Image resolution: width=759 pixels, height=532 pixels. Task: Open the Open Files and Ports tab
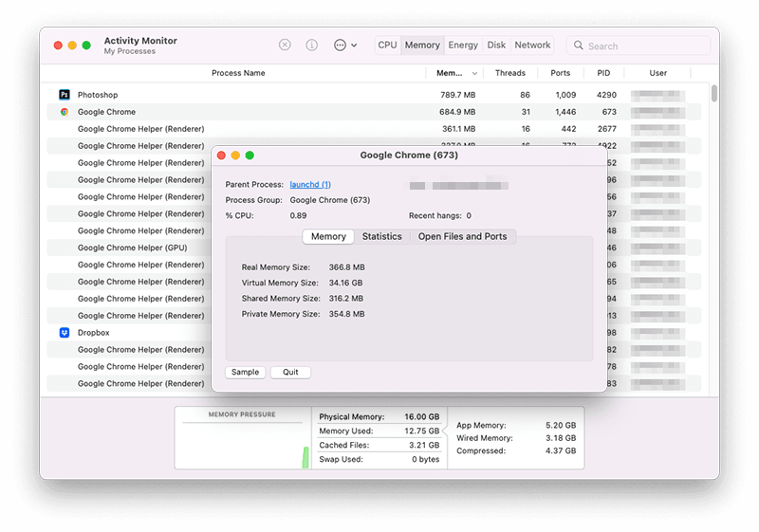tap(462, 237)
